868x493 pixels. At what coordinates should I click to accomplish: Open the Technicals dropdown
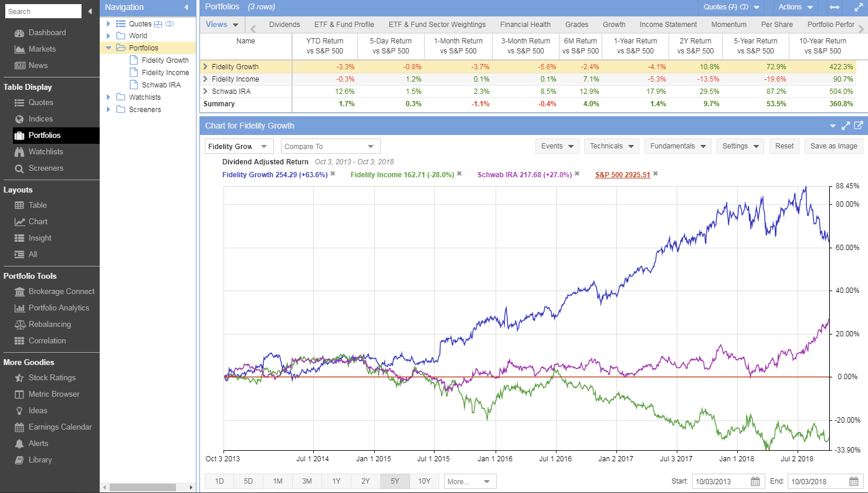[x=612, y=146]
